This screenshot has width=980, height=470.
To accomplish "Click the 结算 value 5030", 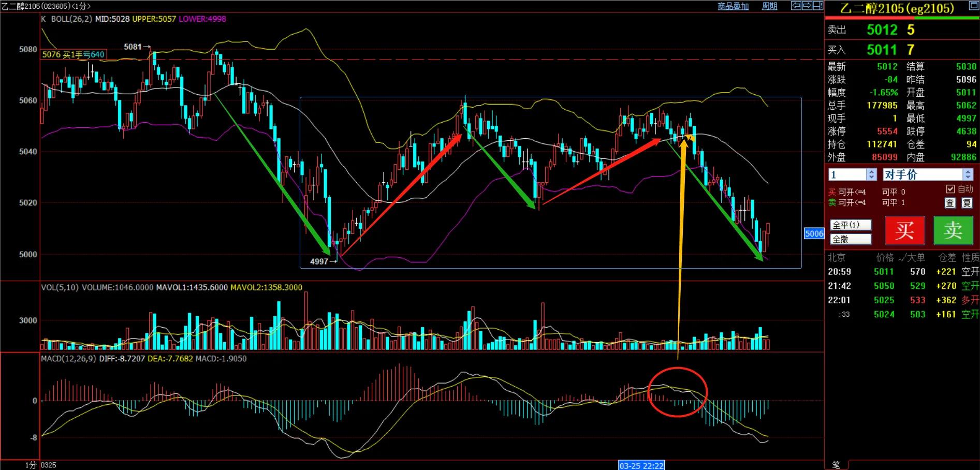I will tap(966, 67).
